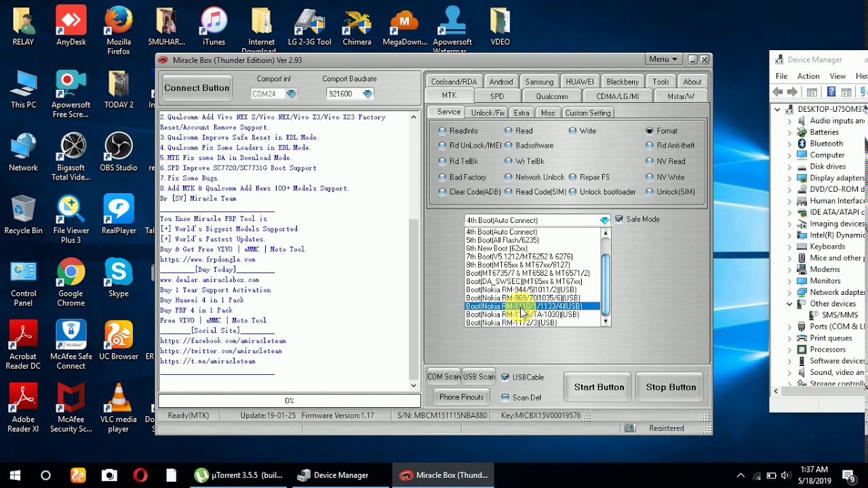Click the Windows Start button
This screenshot has height=488, width=868.
(15, 475)
